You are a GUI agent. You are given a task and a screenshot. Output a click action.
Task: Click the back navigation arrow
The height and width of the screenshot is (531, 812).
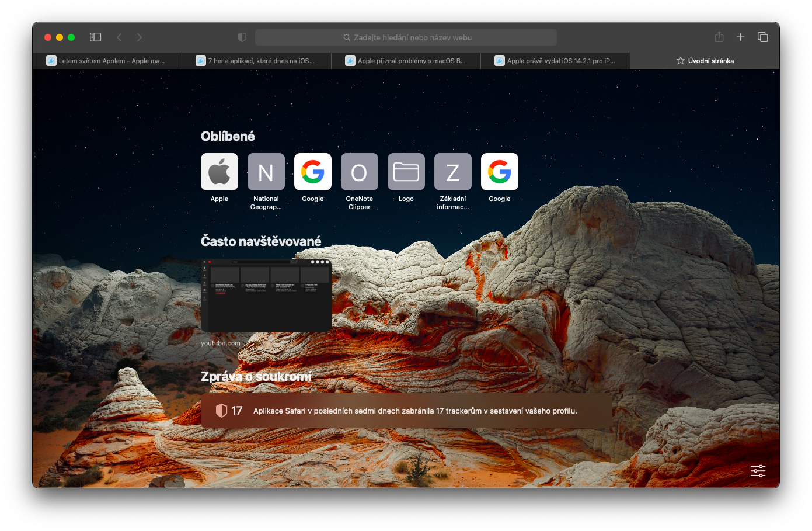[x=120, y=37]
